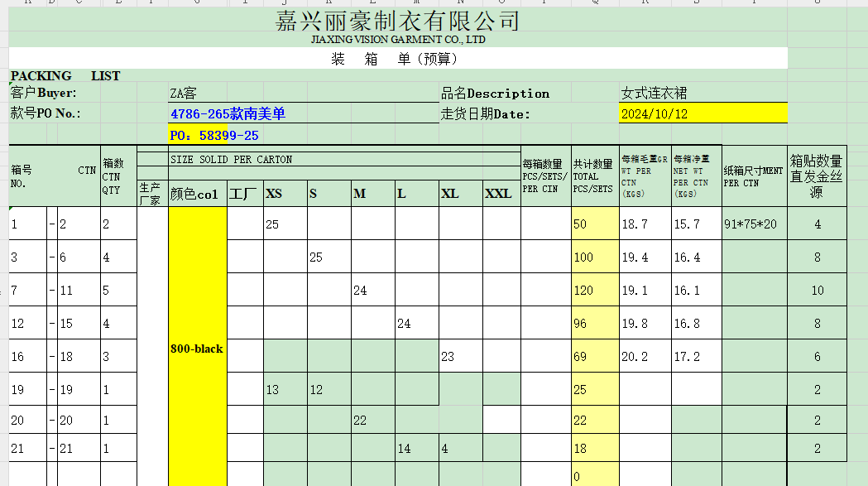Image resolution: width=868 pixels, height=486 pixels.
Task: Click the net weight cell 16.8
Action: pos(686,324)
